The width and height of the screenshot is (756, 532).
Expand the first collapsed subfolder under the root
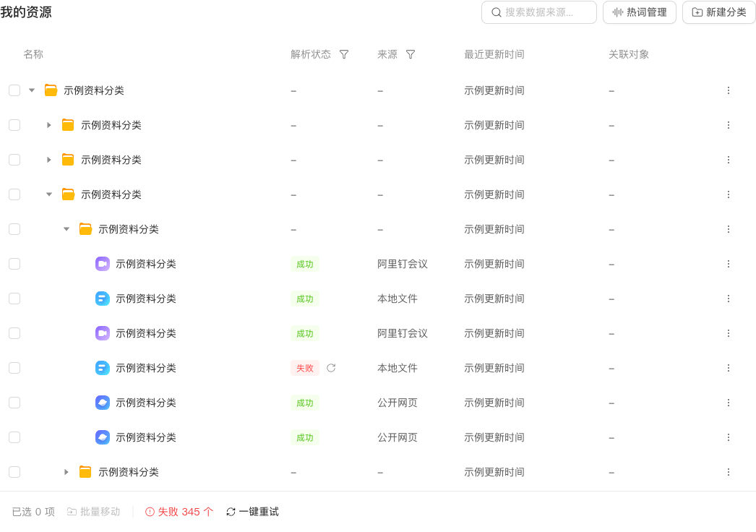tap(48, 125)
